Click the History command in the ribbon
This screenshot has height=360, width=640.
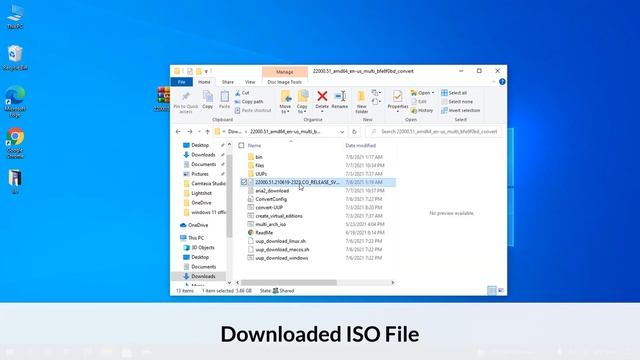pyautogui.click(x=422, y=110)
